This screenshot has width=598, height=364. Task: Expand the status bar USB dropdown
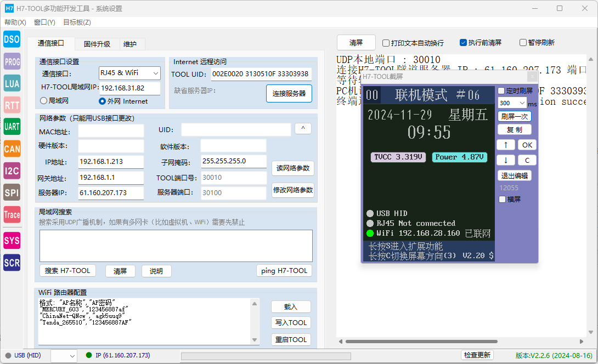pos(64,356)
